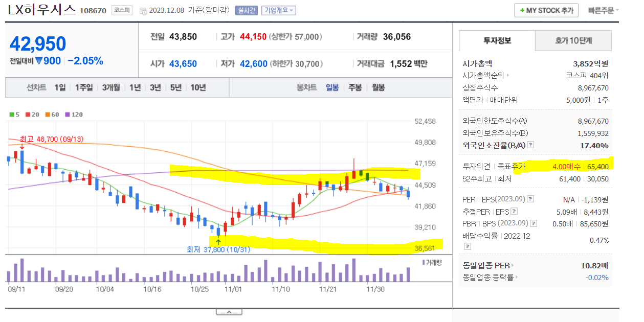Click the 코스피 market badge
644x322 pixels.
point(121,10)
